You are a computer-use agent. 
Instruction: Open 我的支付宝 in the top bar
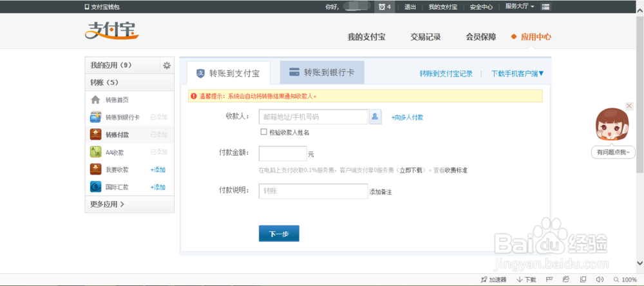[443, 7]
